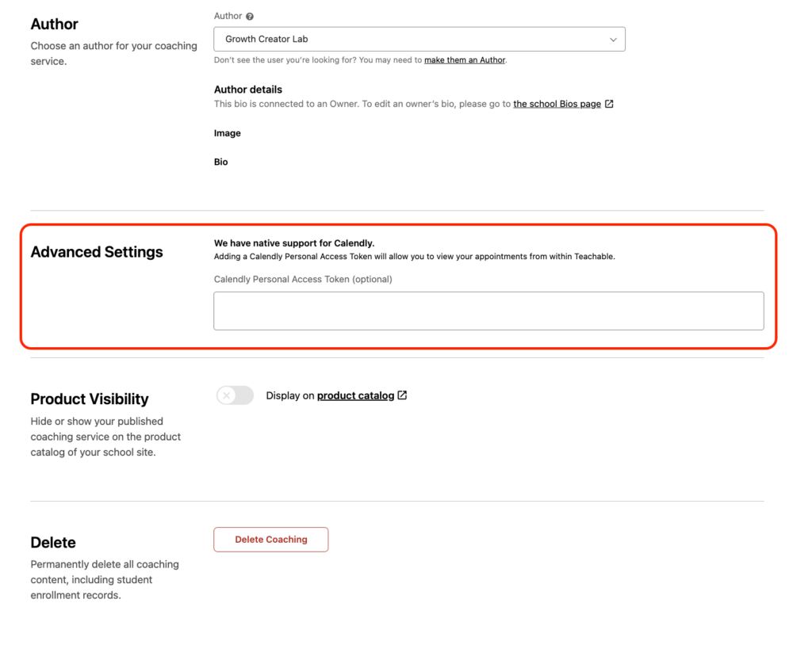The image size is (812, 645).
Task: Open the school Bios page link
Action: pyautogui.click(x=555, y=103)
